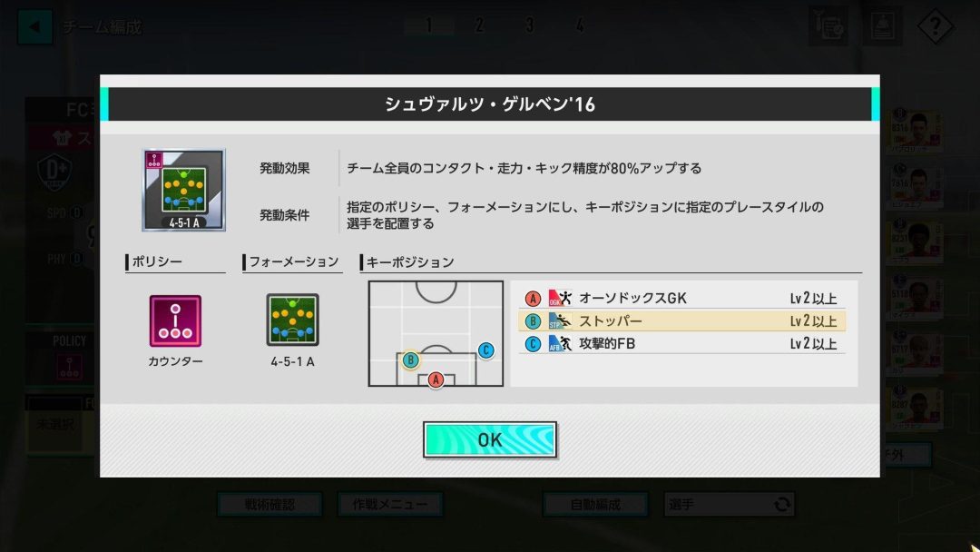Open the 作戦メニュー button
This screenshot has height=552, width=980.
pyautogui.click(x=390, y=504)
